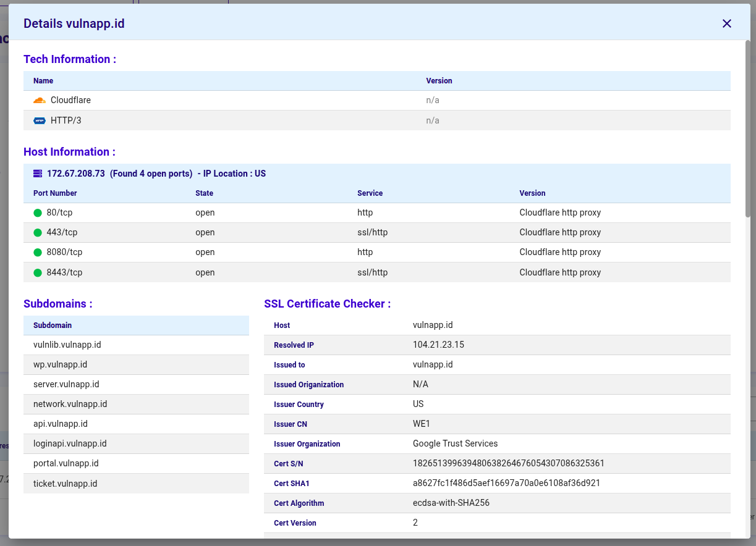Image resolution: width=756 pixels, height=546 pixels.
Task: Close the vulnapp.id details dialog
Action: pos(727,23)
